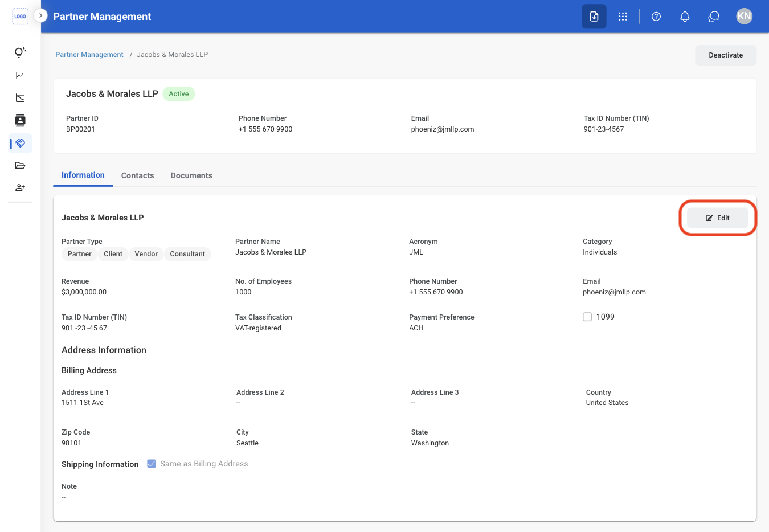The height and width of the screenshot is (532, 769).
Task: Click the Address Information section heading
Action: point(104,350)
